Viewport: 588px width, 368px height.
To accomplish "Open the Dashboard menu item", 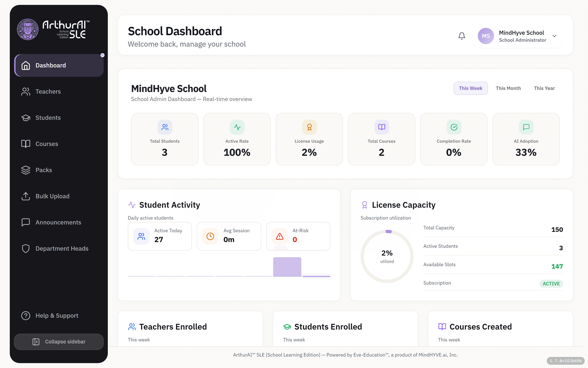I will pos(59,66).
